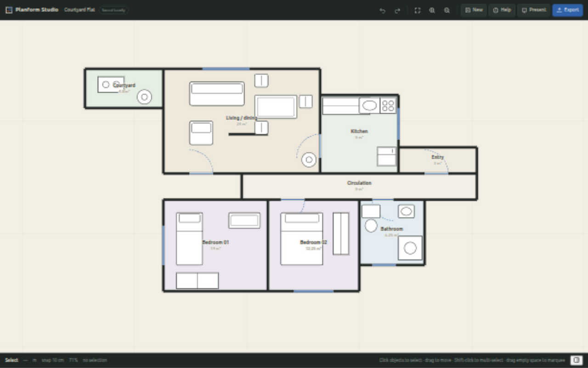Click the Kitchen room label
588x368 pixels.
pos(359,131)
